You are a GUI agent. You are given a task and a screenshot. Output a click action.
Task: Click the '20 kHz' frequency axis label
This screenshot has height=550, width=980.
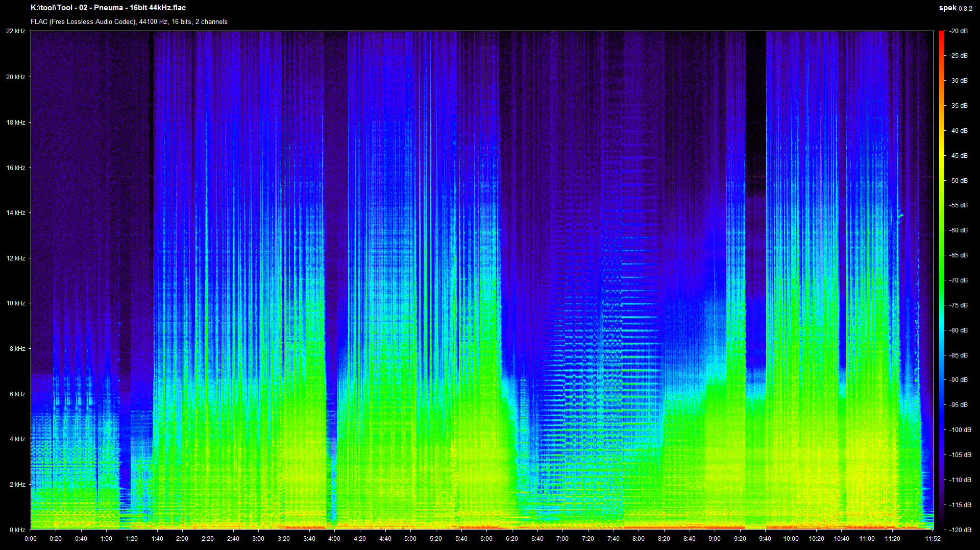(x=16, y=77)
